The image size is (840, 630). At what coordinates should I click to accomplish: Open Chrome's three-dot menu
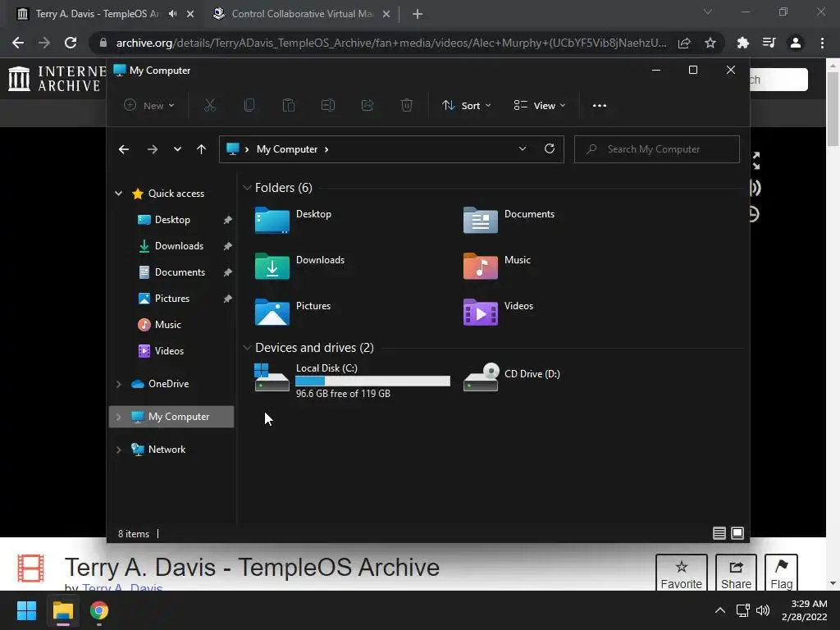click(x=822, y=43)
